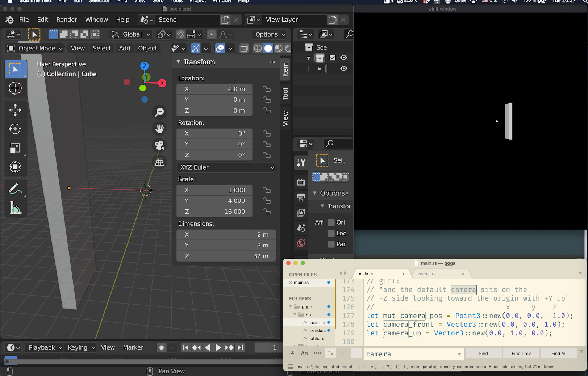The image size is (588, 376).
Task: Toggle lock on Scale Y field
Action: [267, 201]
